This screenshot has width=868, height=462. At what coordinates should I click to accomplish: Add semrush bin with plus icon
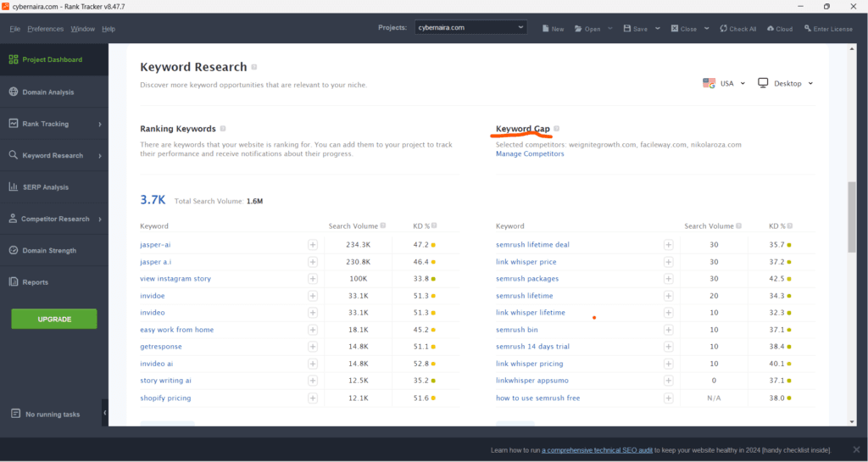tap(668, 330)
